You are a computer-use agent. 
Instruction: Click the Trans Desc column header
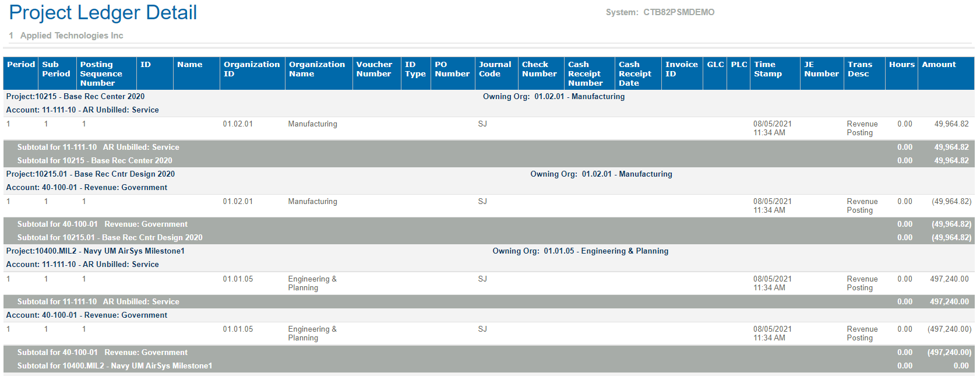click(859, 69)
